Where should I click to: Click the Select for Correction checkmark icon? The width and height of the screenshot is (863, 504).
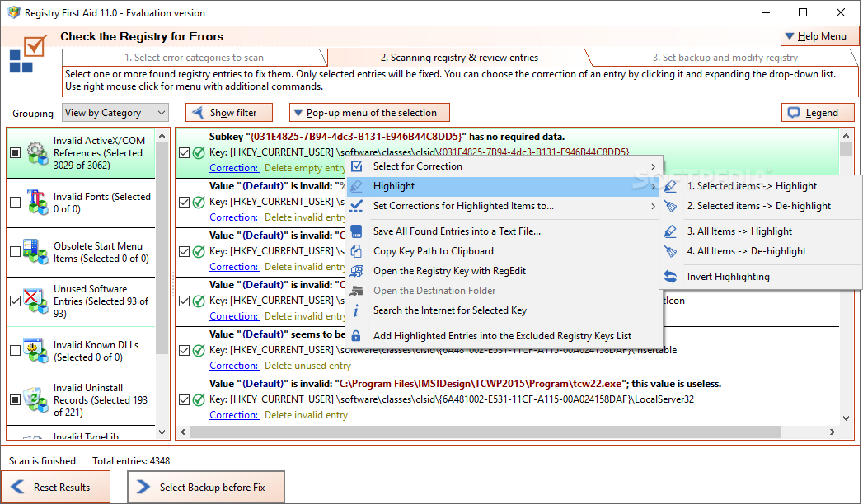click(357, 166)
